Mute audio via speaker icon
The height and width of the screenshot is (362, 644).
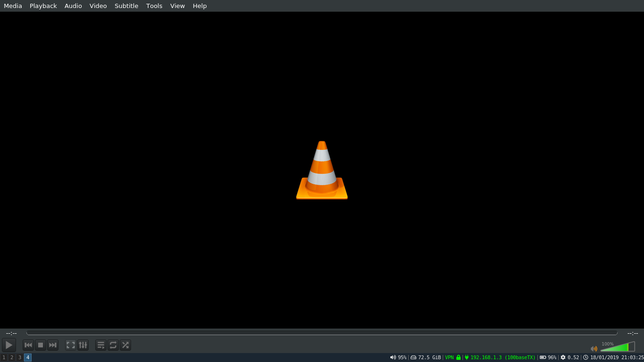tap(594, 349)
